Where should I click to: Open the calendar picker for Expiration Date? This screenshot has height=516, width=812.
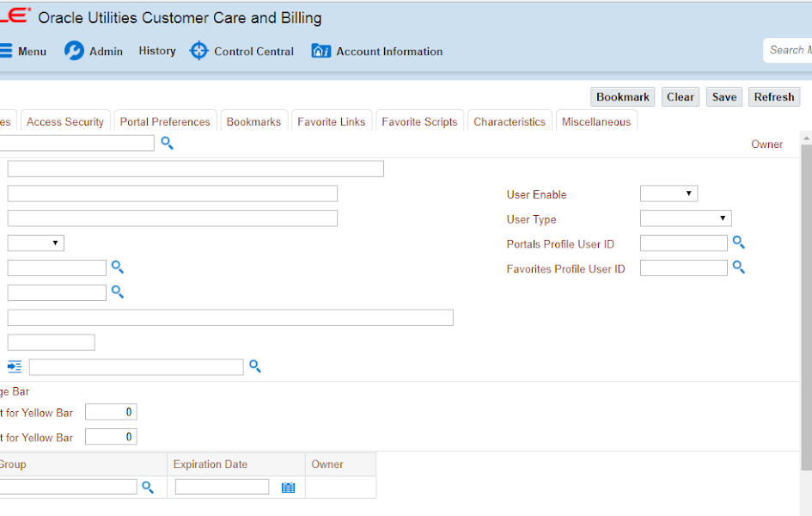pyautogui.click(x=288, y=487)
